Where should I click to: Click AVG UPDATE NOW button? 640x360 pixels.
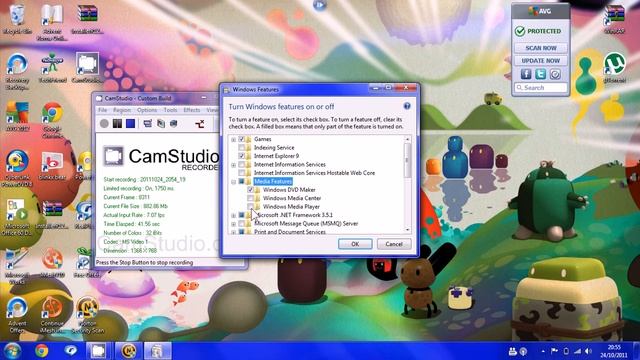click(541, 60)
